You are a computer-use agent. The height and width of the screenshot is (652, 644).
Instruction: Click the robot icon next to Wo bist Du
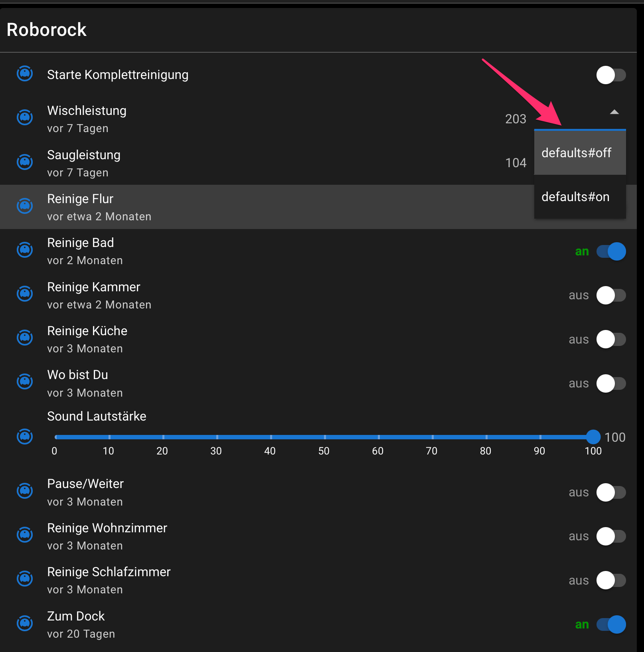pos(25,382)
